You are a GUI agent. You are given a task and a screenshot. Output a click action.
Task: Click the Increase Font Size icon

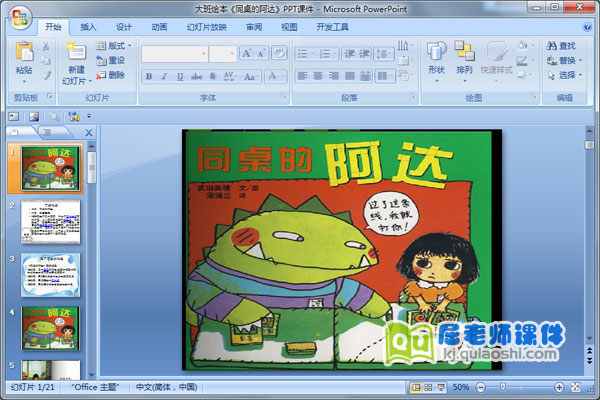pos(246,53)
